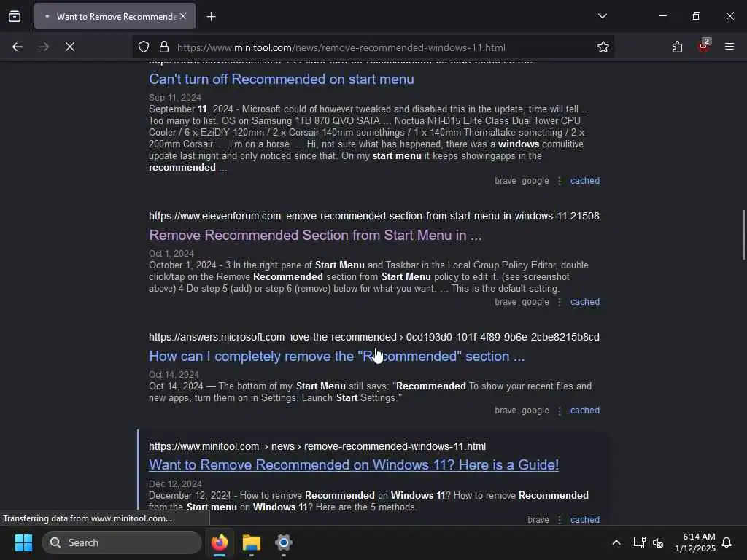The image size is (747, 560).
Task: Stop loading the page with the X button
Action: click(x=70, y=47)
